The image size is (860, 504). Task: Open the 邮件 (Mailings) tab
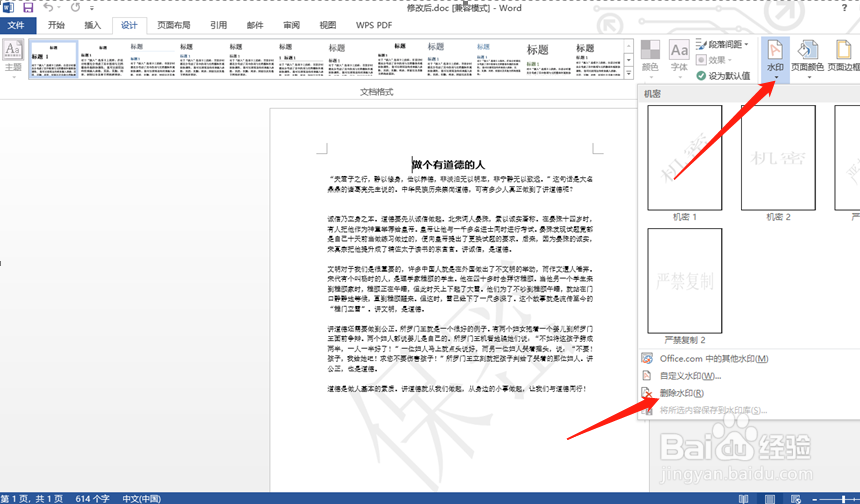point(255,25)
